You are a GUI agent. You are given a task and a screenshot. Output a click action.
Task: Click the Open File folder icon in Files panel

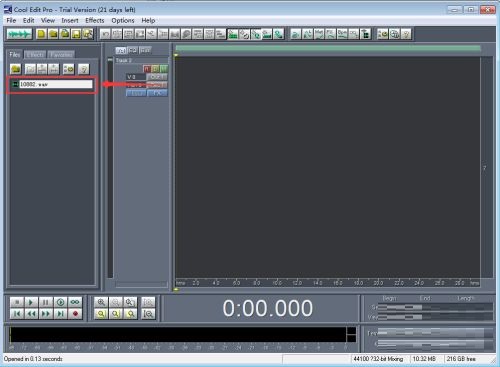pyautogui.click(x=15, y=69)
